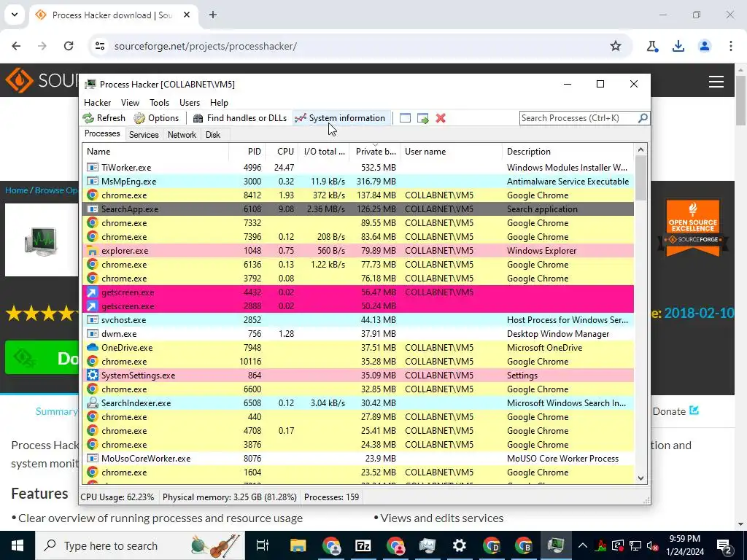Sort by the User name column header

pyautogui.click(x=451, y=152)
